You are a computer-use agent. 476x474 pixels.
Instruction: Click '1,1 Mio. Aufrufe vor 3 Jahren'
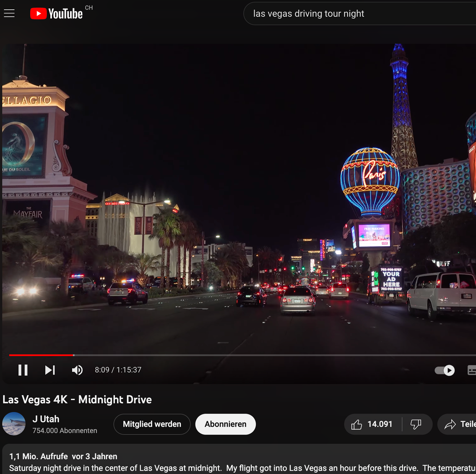(63, 456)
